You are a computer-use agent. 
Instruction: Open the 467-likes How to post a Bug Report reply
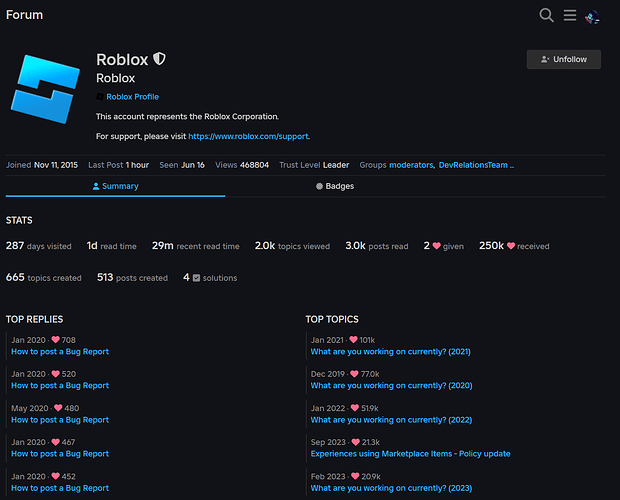[60, 454]
